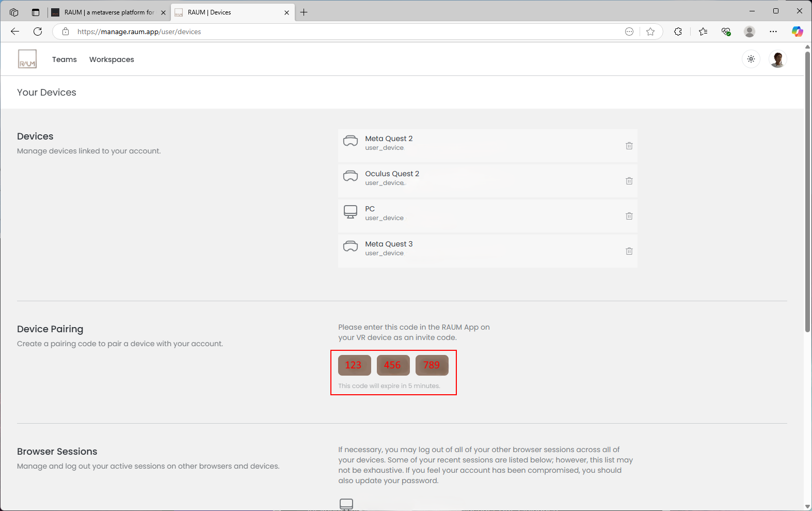
Task: Delete the Oculus Quest 2 device
Action: click(629, 181)
